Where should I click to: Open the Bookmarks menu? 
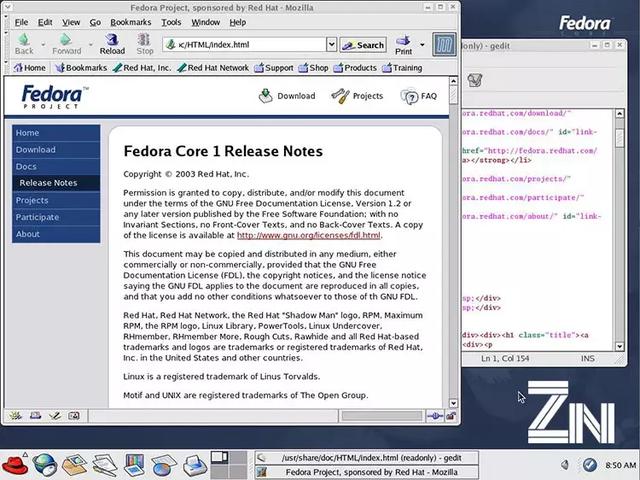(x=131, y=22)
